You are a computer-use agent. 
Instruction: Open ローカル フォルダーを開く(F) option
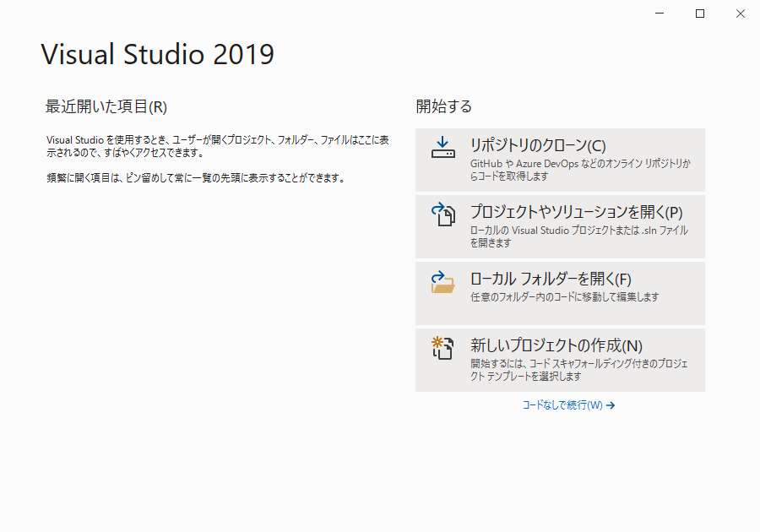[551, 279]
